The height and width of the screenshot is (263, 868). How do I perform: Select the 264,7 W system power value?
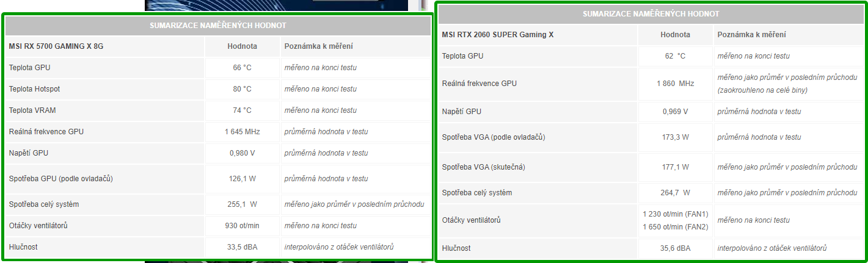coord(675,193)
